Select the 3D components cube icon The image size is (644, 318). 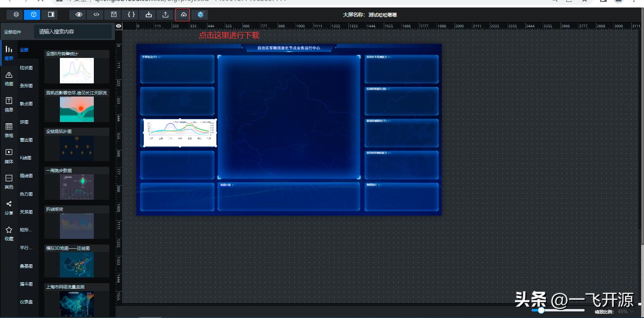(x=33, y=14)
